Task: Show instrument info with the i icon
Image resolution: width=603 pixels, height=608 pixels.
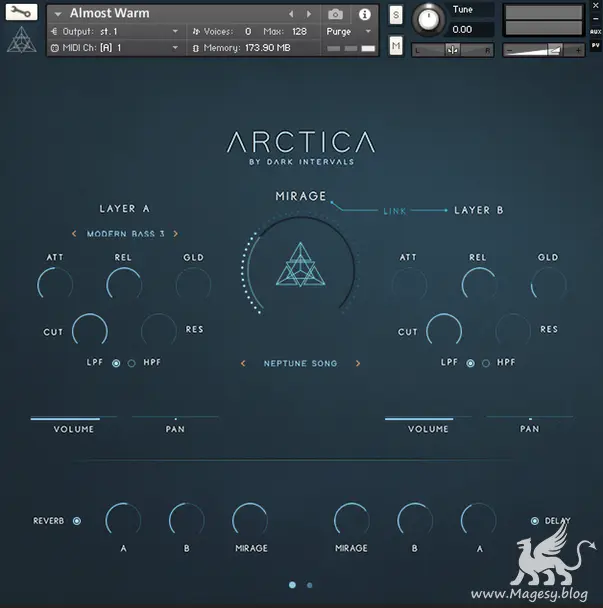Action: [x=364, y=15]
